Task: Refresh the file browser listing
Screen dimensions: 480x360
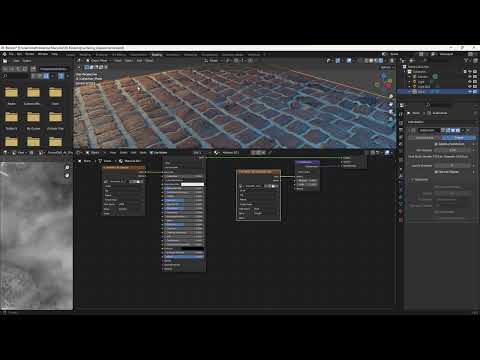Action: tap(24, 69)
